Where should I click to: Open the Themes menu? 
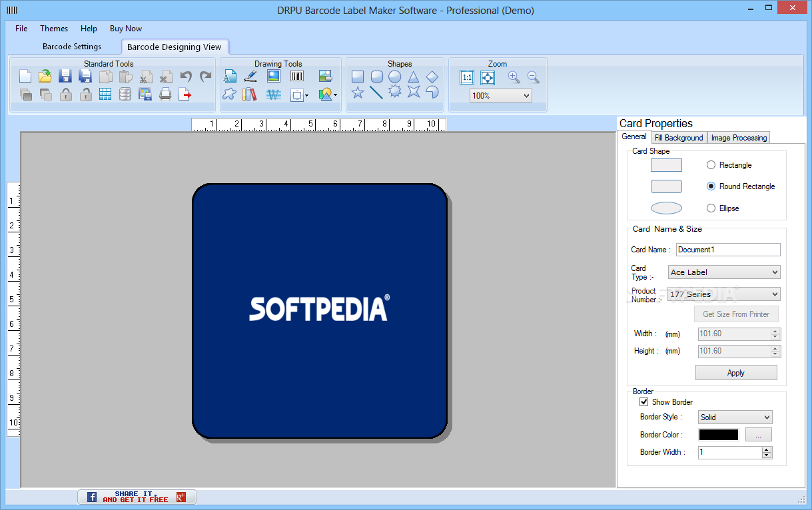click(x=54, y=29)
